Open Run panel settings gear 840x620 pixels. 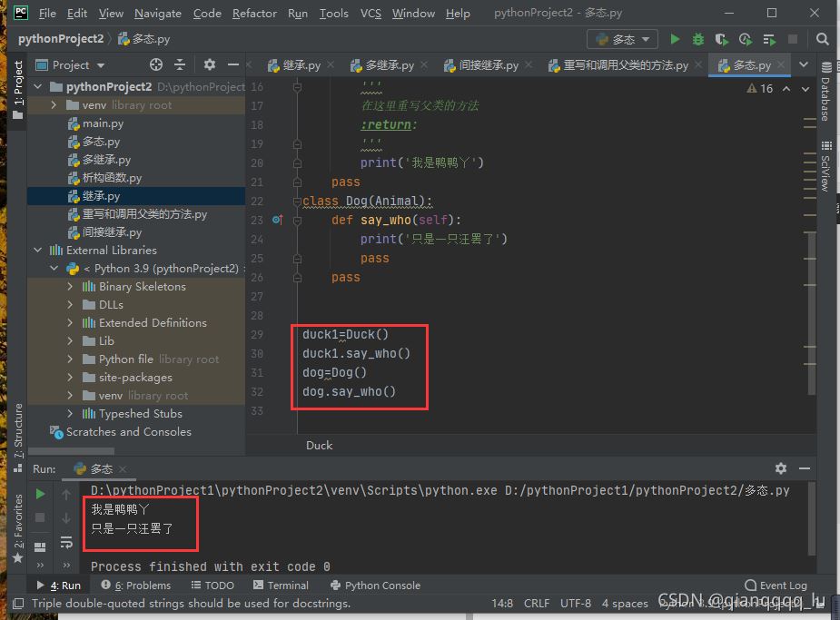[x=781, y=468]
